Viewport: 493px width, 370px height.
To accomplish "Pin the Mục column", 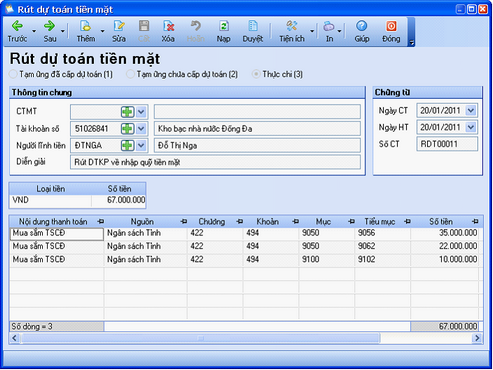I will [351, 222].
